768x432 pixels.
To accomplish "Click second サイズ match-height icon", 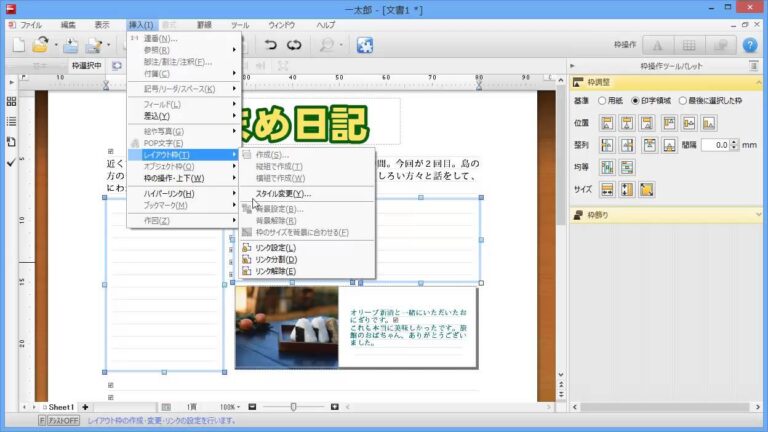I will [627, 190].
